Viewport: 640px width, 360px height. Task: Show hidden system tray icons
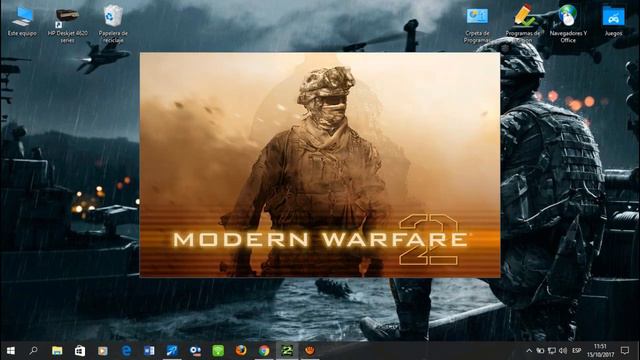coord(529,351)
